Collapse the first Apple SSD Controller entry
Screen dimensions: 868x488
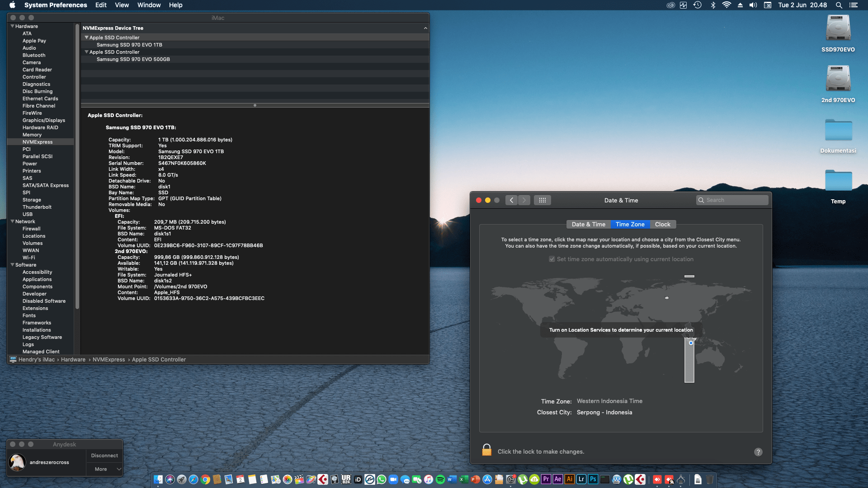point(86,38)
